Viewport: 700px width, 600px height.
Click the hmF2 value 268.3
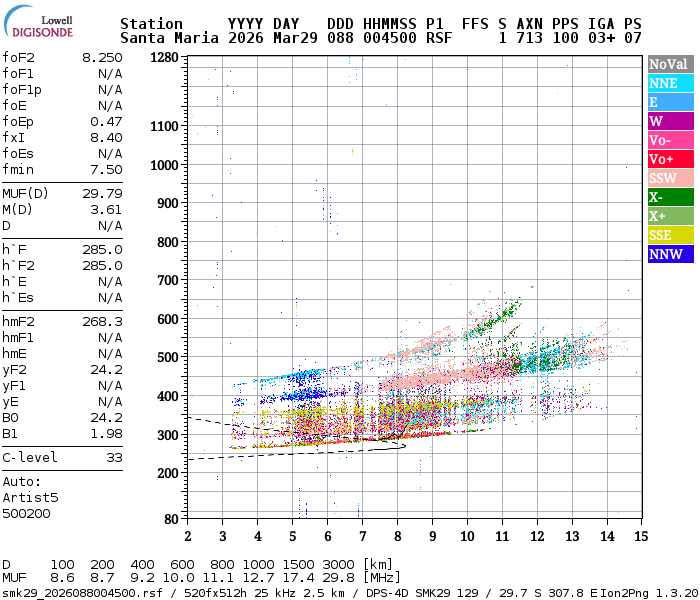tap(102, 322)
